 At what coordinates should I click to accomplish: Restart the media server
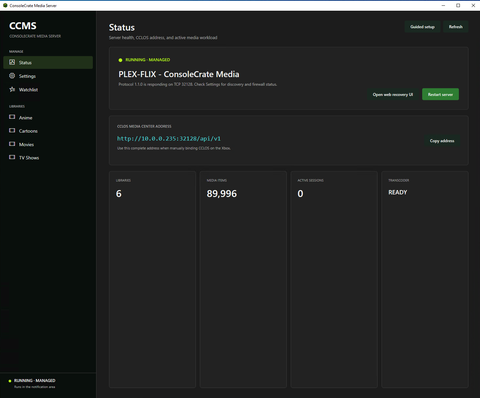(x=440, y=94)
